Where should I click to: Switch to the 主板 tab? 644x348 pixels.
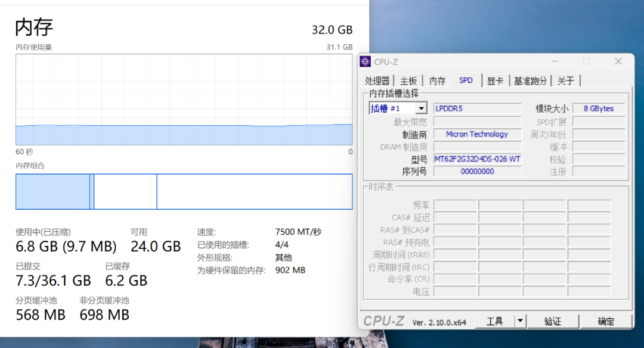408,81
